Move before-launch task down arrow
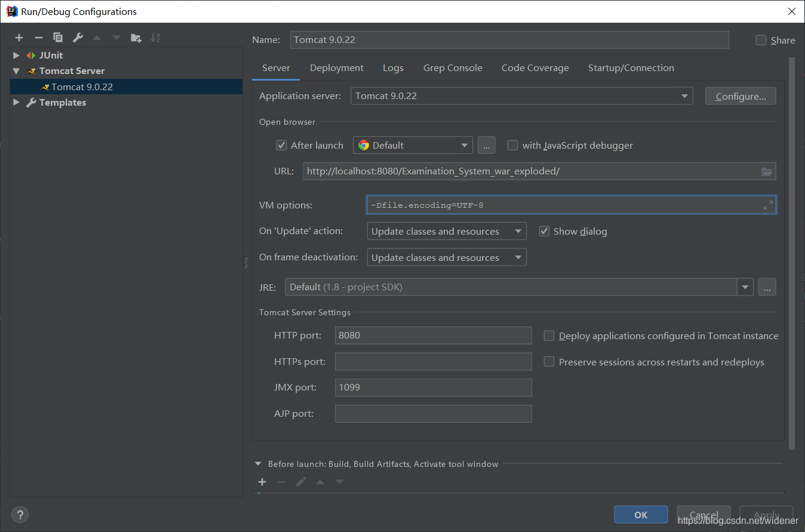This screenshot has width=805, height=532. pyautogui.click(x=340, y=482)
